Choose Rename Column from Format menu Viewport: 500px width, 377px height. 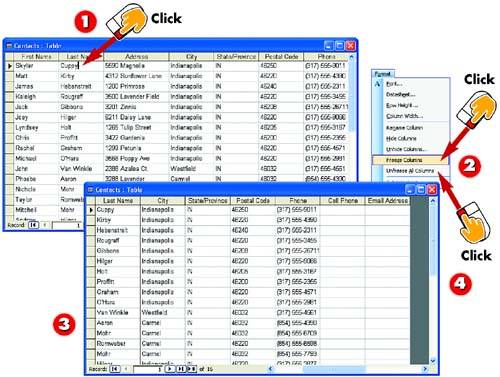(404, 128)
